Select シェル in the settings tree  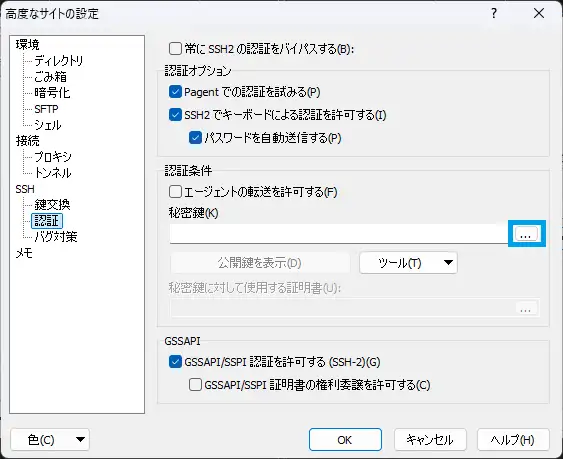pyautogui.click(x=48, y=125)
